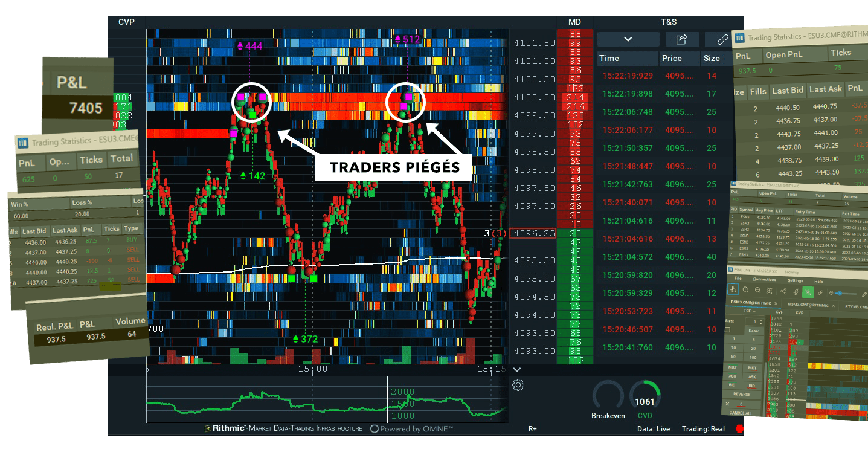Screen dimensions: 868x455
Task: Open the Connections menu in Bookmap
Action: coord(765,279)
